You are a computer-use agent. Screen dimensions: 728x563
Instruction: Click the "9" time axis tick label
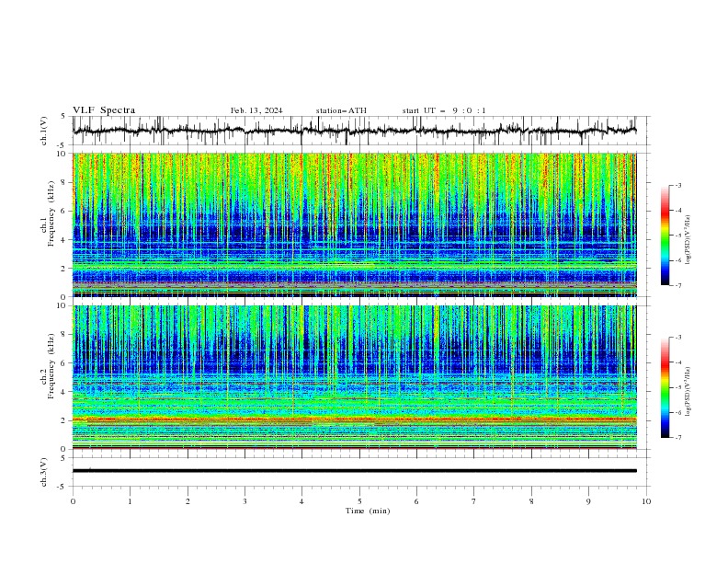[588, 501]
